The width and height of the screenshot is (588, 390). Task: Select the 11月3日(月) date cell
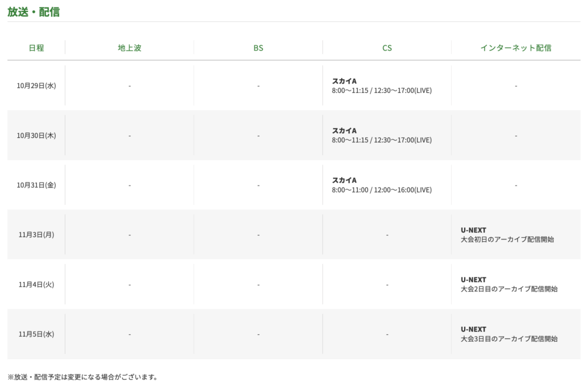[36, 234]
